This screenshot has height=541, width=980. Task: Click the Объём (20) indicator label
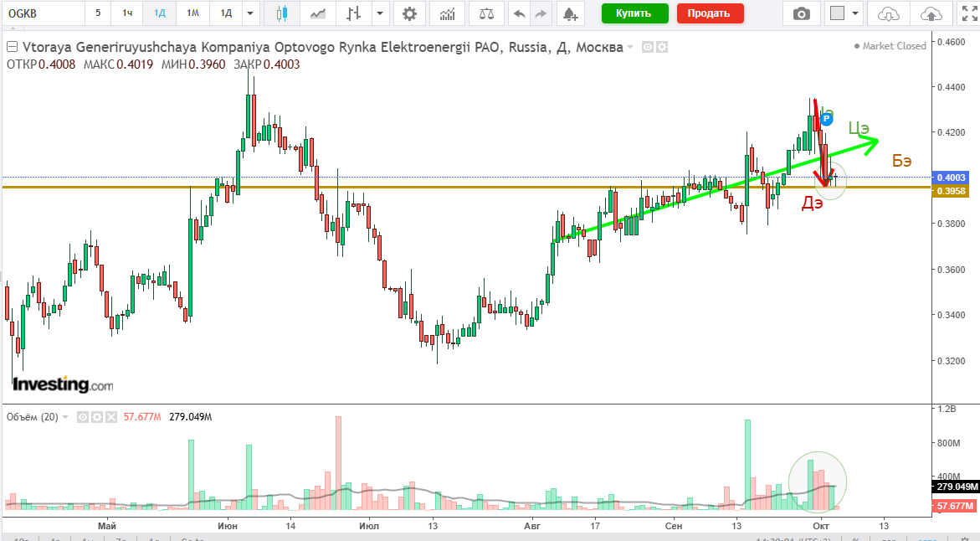click(33, 417)
